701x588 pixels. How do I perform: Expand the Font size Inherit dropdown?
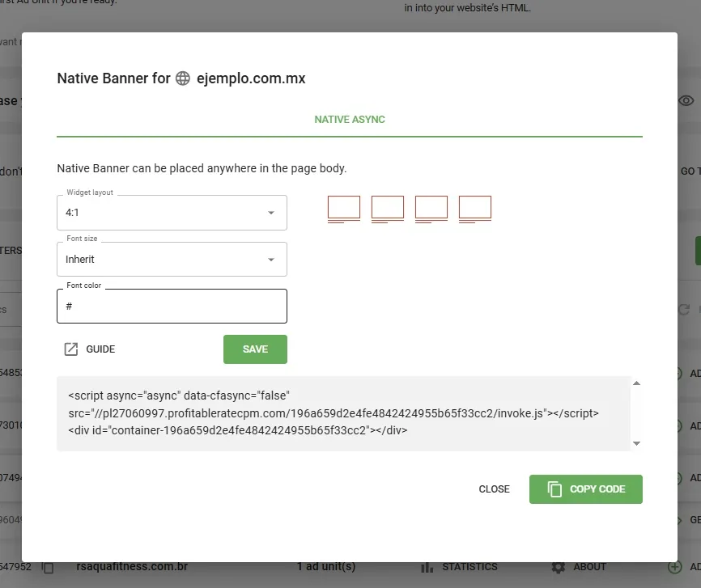pyautogui.click(x=172, y=260)
